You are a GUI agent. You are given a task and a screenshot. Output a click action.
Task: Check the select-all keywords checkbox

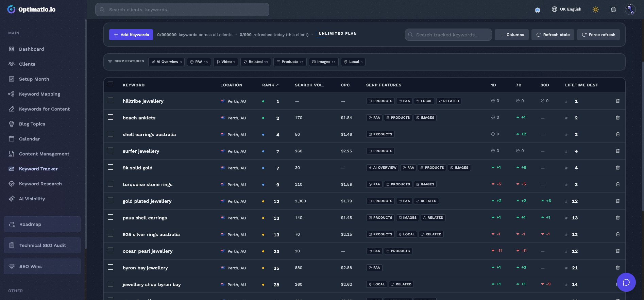[111, 84]
